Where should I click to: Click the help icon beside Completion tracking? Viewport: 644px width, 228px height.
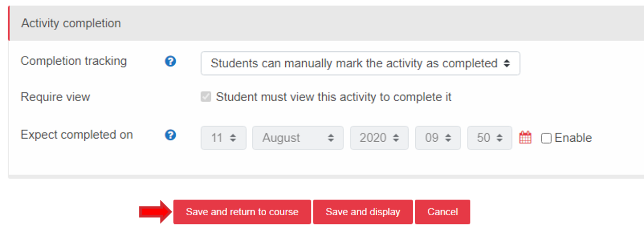pyautogui.click(x=171, y=62)
